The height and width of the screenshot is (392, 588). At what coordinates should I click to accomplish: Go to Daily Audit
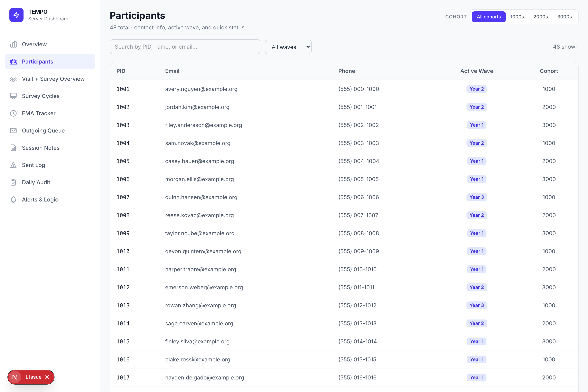[50, 182]
